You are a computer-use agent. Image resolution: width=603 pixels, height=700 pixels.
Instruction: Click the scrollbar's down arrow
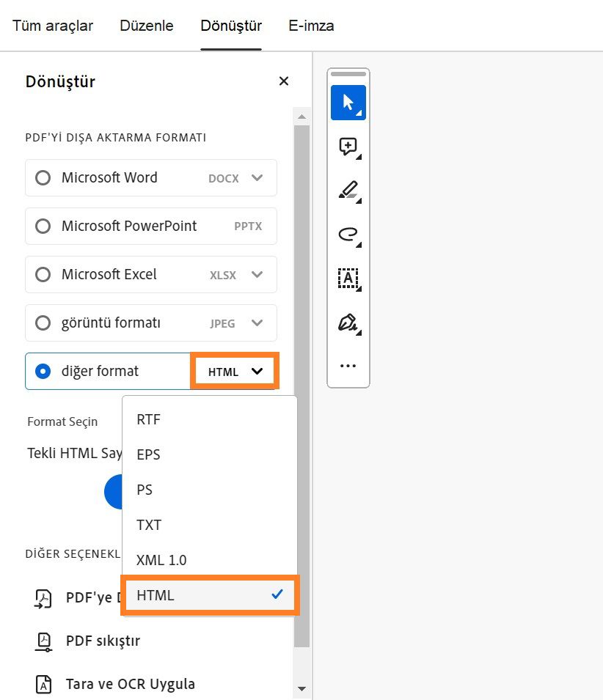coord(301,689)
